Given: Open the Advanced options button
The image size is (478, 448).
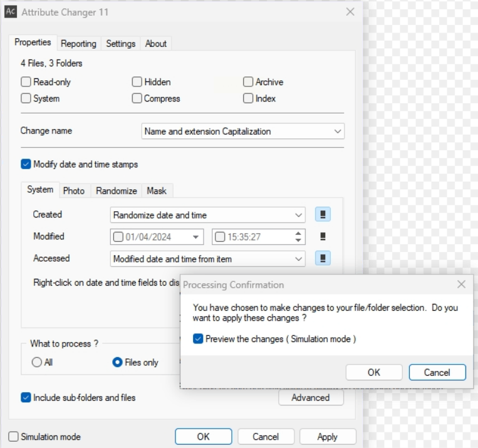Looking at the screenshot, I should point(311,398).
